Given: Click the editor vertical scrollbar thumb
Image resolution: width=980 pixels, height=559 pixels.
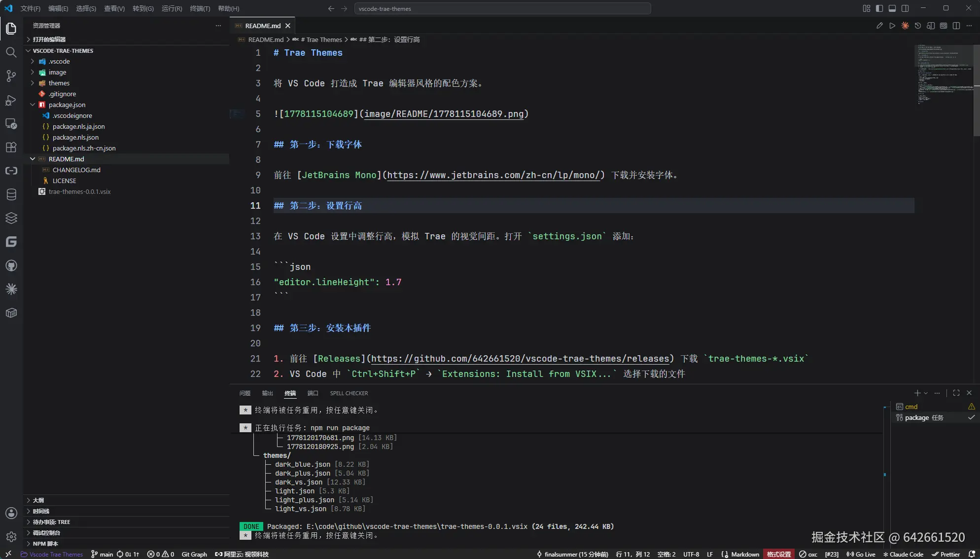Looking at the screenshot, I should point(977,90).
